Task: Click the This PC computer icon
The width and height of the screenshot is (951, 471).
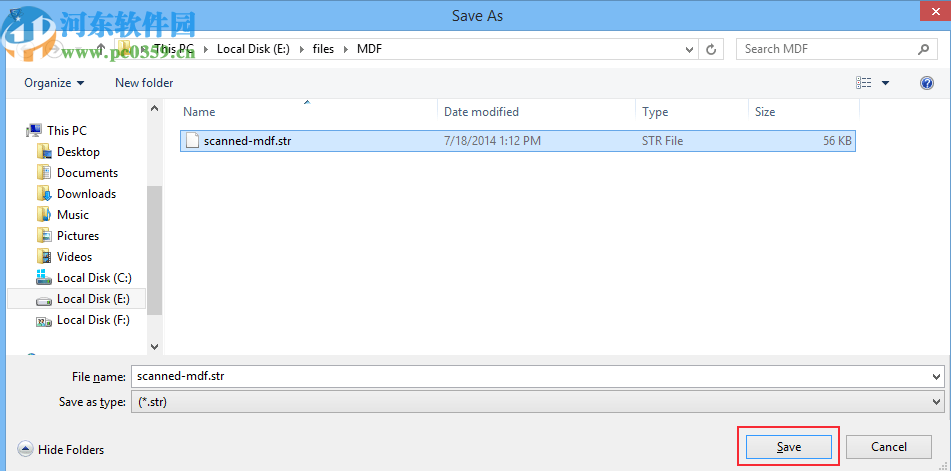Action: pos(35,130)
